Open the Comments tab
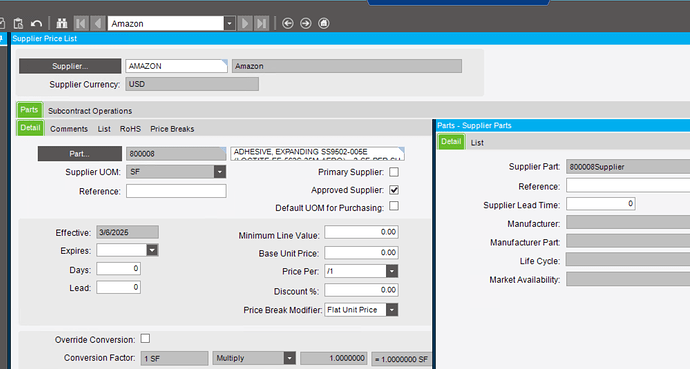The image size is (690, 369). tap(69, 129)
